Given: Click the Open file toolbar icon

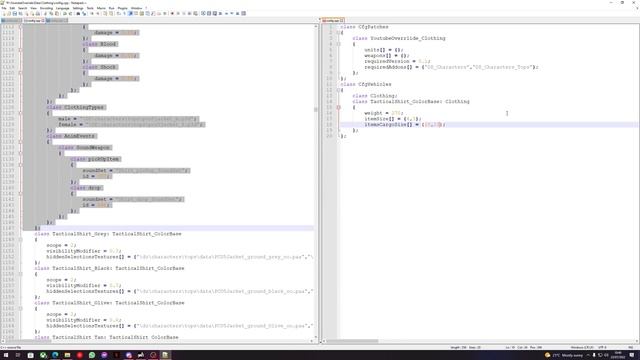Looking at the screenshot, I should [9, 13].
